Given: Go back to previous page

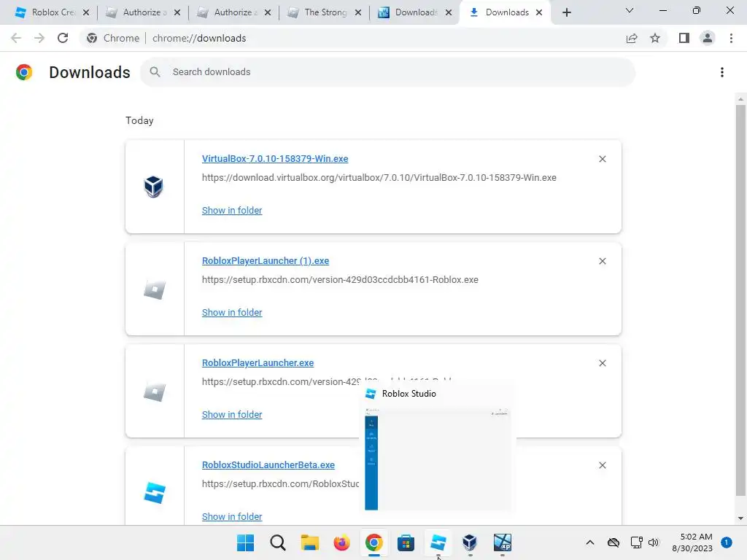Looking at the screenshot, I should (16, 38).
